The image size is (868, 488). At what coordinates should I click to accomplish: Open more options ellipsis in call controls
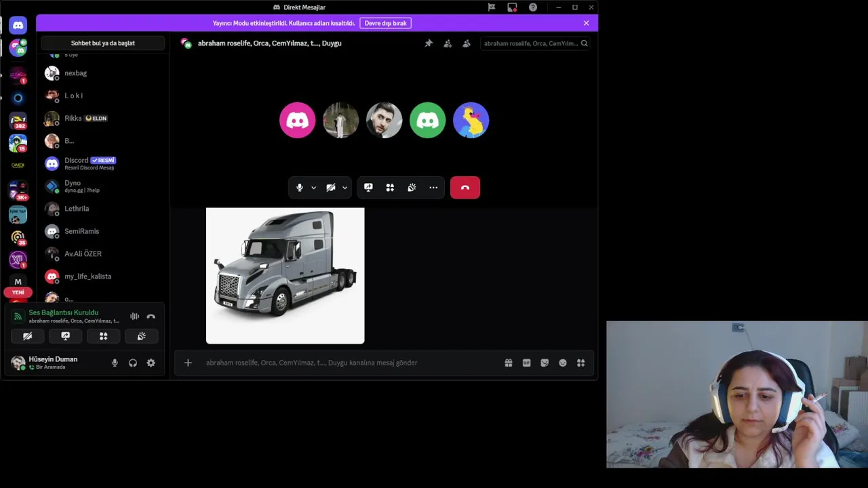pyautogui.click(x=433, y=188)
